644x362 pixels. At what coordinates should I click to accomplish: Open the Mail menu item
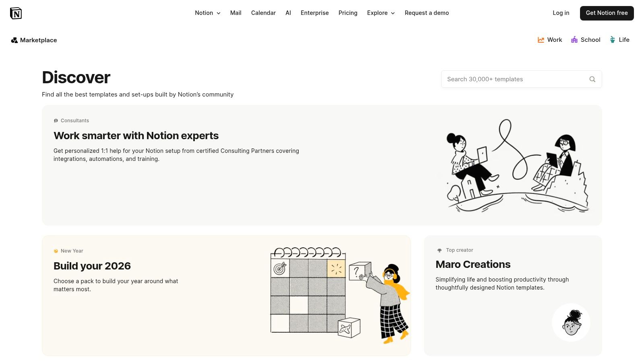click(x=235, y=13)
